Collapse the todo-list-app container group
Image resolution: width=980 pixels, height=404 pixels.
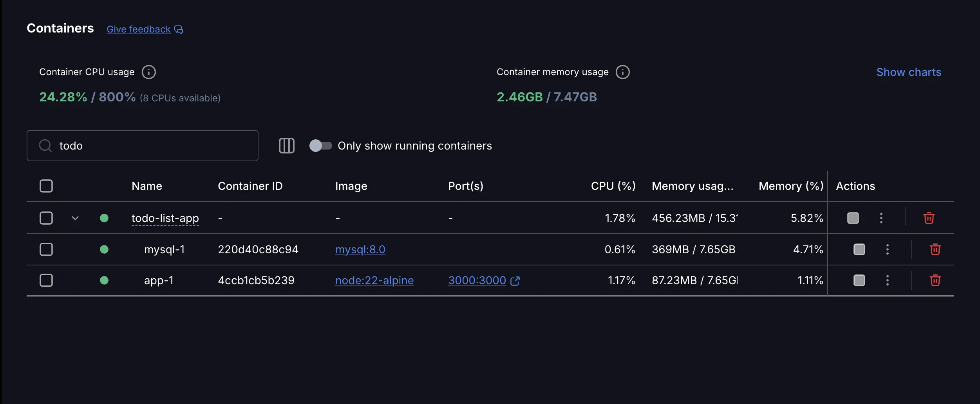75,218
